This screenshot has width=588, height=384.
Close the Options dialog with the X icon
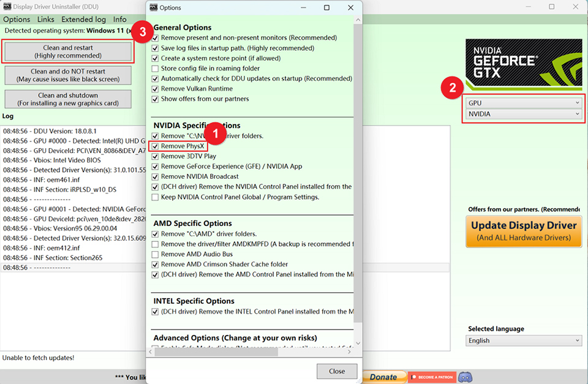pos(350,8)
